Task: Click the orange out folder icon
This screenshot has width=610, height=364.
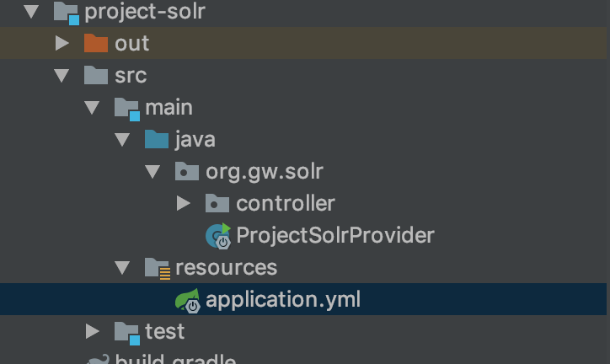Action: [96, 43]
